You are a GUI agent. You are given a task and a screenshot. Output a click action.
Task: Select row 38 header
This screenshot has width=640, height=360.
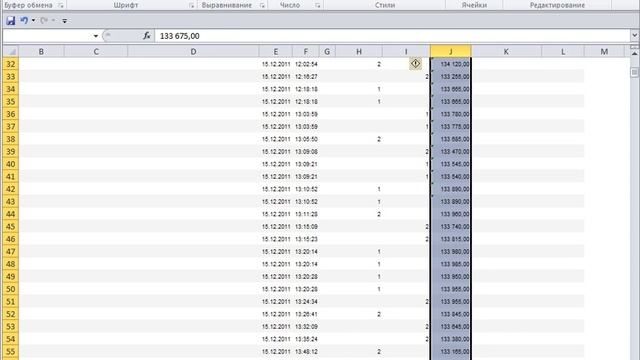click(11, 139)
